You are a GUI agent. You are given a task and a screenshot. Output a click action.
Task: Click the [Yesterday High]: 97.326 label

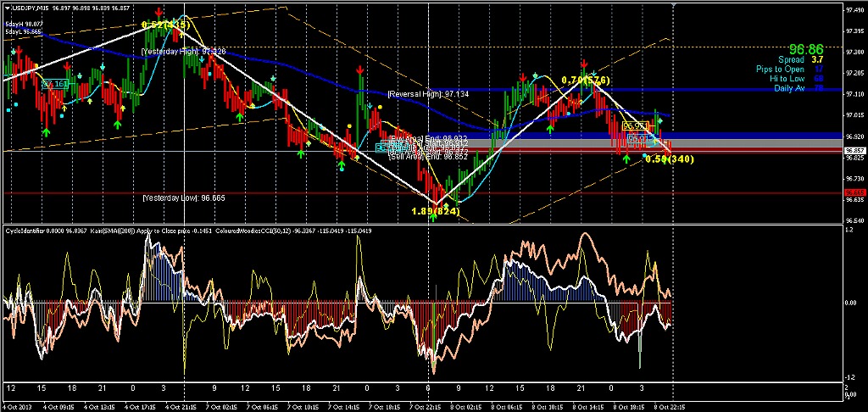[x=183, y=51]
